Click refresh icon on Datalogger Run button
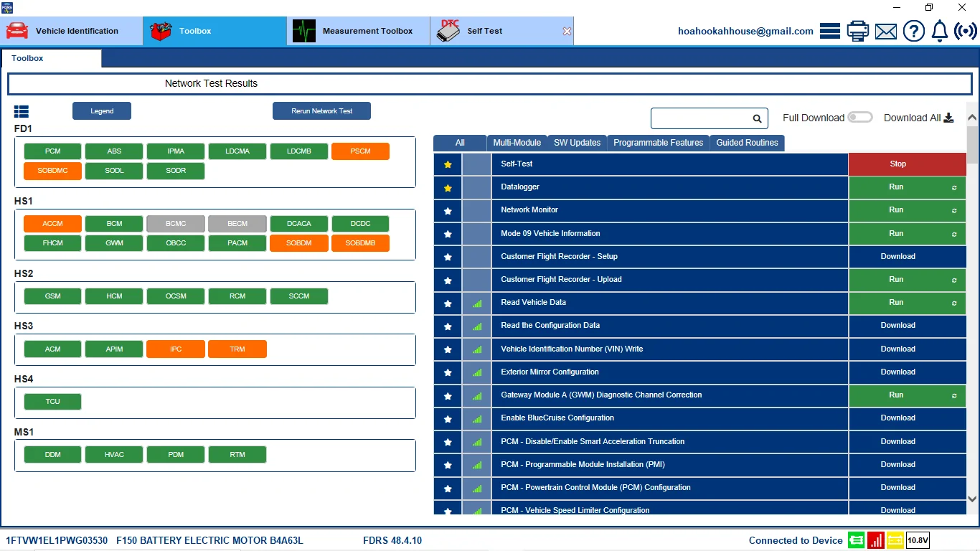Image resolution: width=980 pixels, height=551 pixels. [954, 188]
